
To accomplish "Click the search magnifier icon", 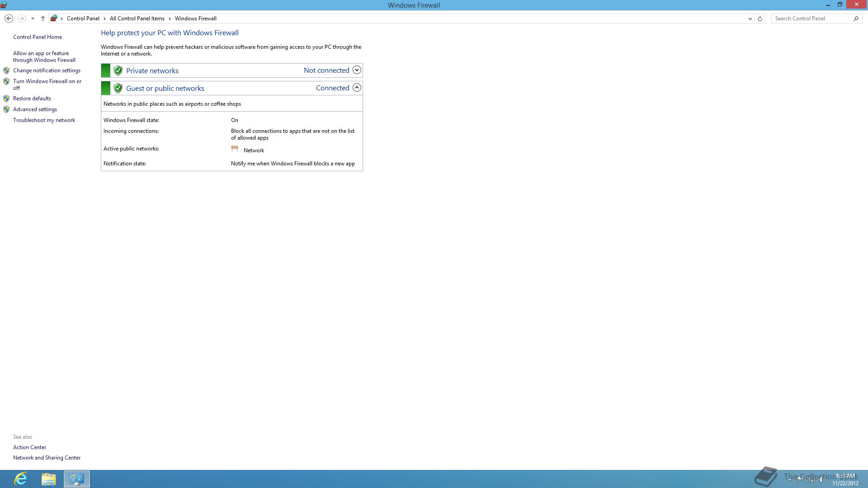I will coord(856,19).
